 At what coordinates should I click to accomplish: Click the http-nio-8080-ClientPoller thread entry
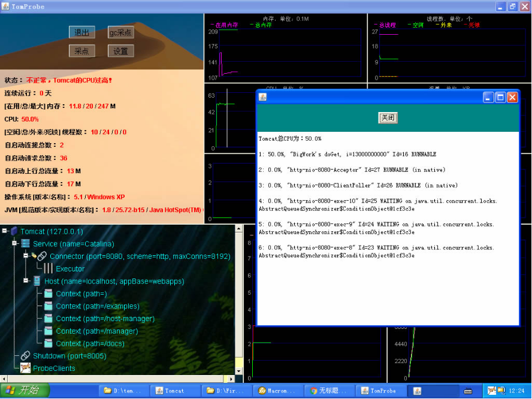[358, 185]
